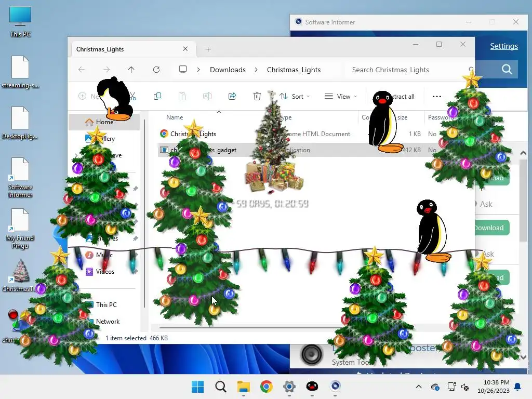Open the Sort dropdown
532x399 pixels.
[x=295, y=96]
